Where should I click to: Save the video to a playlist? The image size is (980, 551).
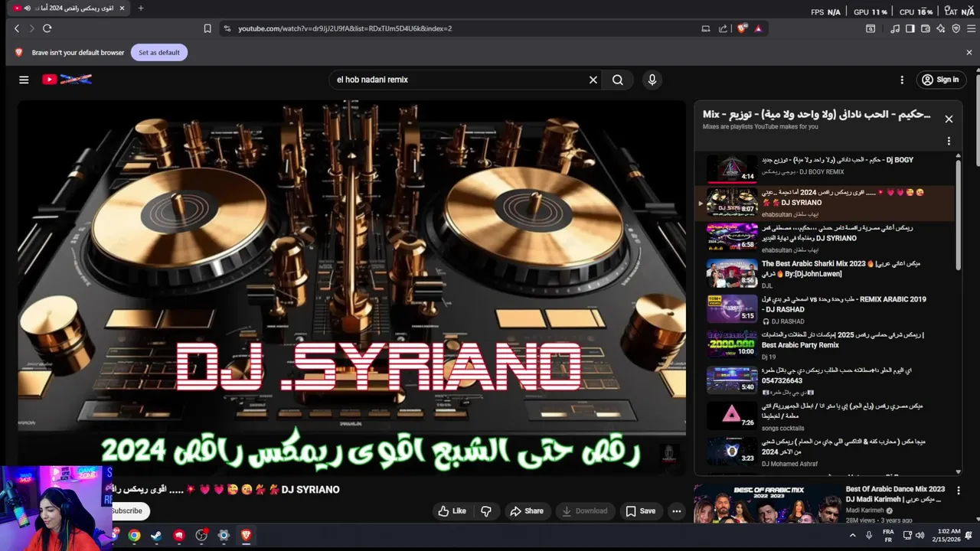point(640,511)
